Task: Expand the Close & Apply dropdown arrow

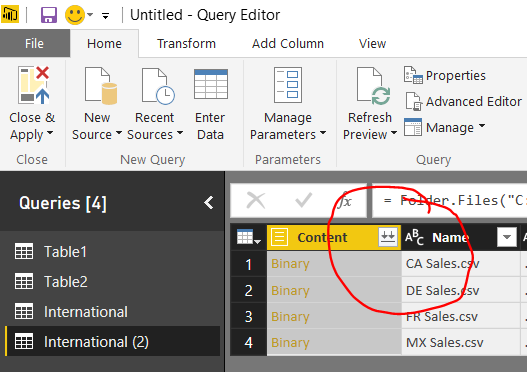Action: coord(50,133)
